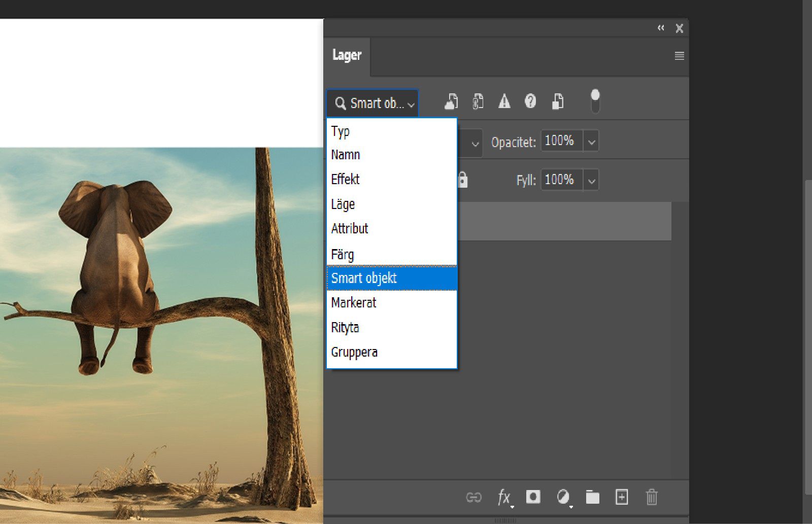This screenshot has width=812, height=524.
Task: Open the layer styles fx menu
Action: coord(504,498)
